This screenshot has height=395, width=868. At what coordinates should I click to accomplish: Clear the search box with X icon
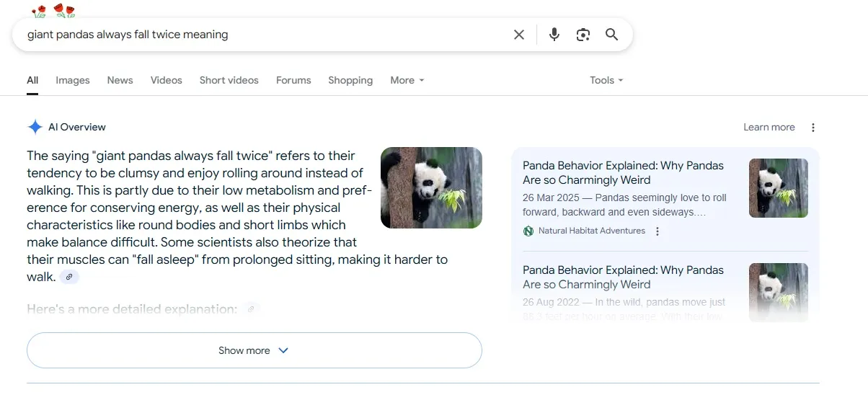518,35
